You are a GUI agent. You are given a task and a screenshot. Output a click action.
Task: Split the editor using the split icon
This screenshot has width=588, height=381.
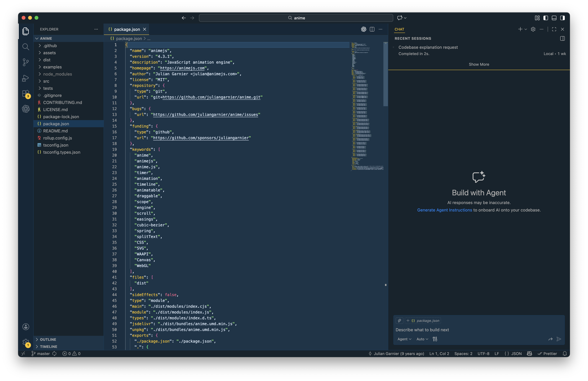[372, 29]
